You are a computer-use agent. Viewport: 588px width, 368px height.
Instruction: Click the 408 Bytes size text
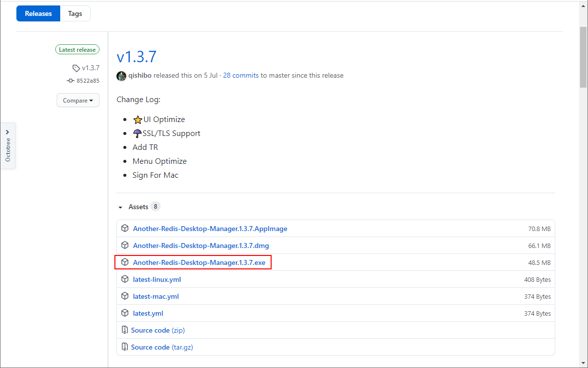click(538, 279)
